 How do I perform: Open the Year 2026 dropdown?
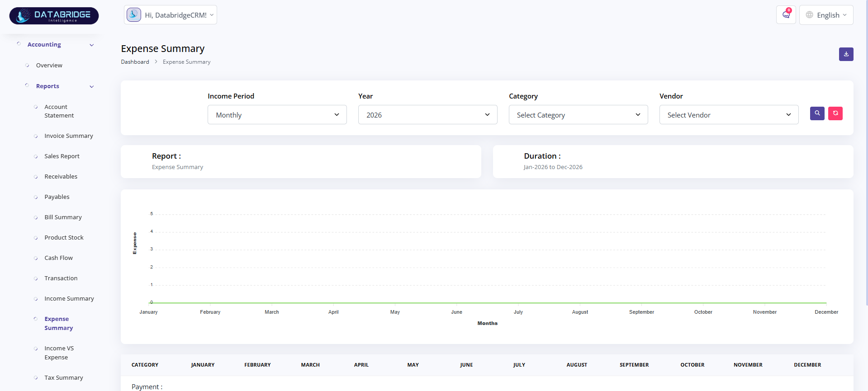[x=428, y=115]
